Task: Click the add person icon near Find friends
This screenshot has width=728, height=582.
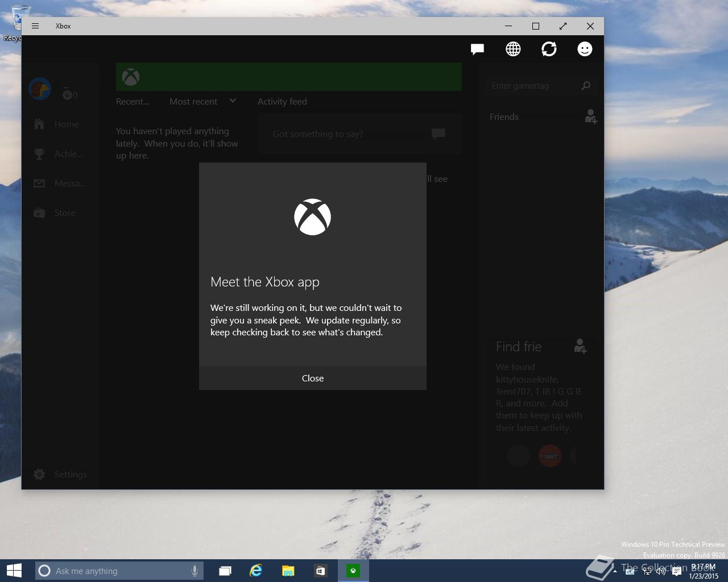Action: (580, 346)
